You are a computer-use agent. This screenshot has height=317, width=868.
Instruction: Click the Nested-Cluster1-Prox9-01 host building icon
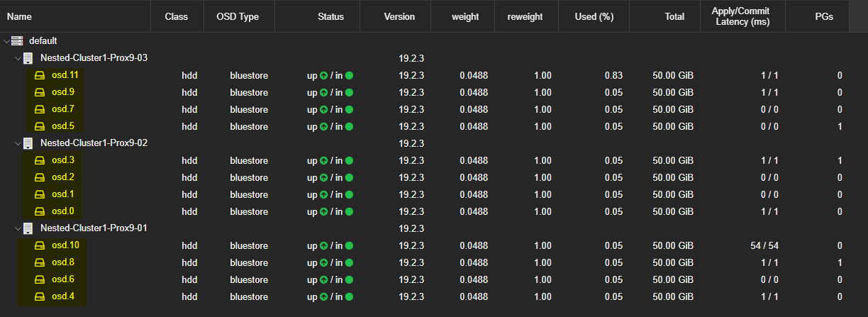tap(28, 228)
